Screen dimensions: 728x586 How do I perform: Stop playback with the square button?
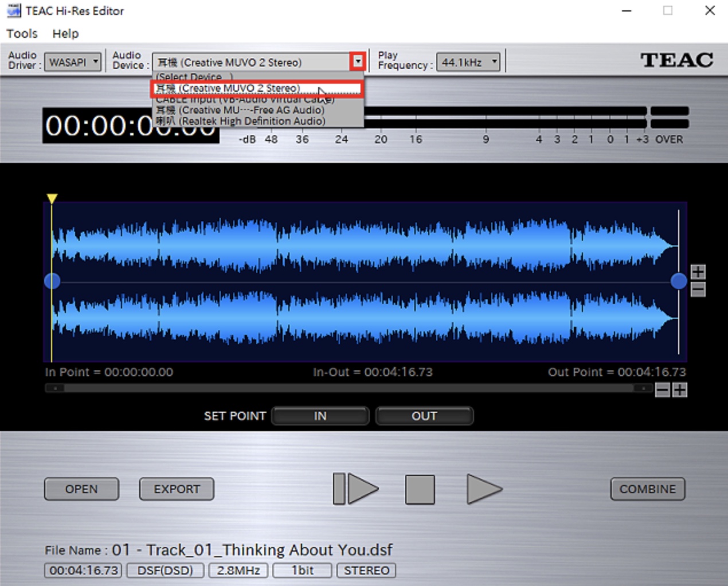(420, 490)
